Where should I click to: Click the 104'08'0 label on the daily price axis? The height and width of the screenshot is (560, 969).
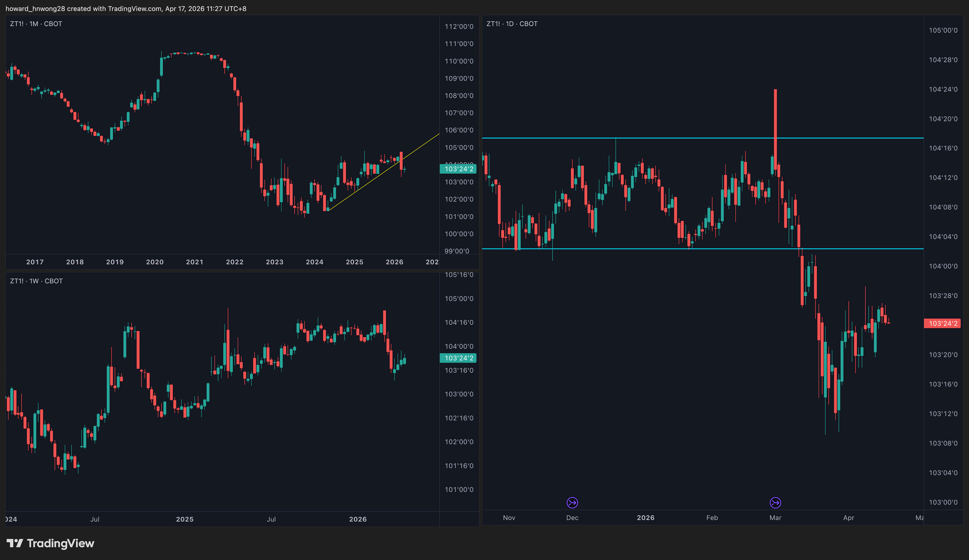click(943, 207)
